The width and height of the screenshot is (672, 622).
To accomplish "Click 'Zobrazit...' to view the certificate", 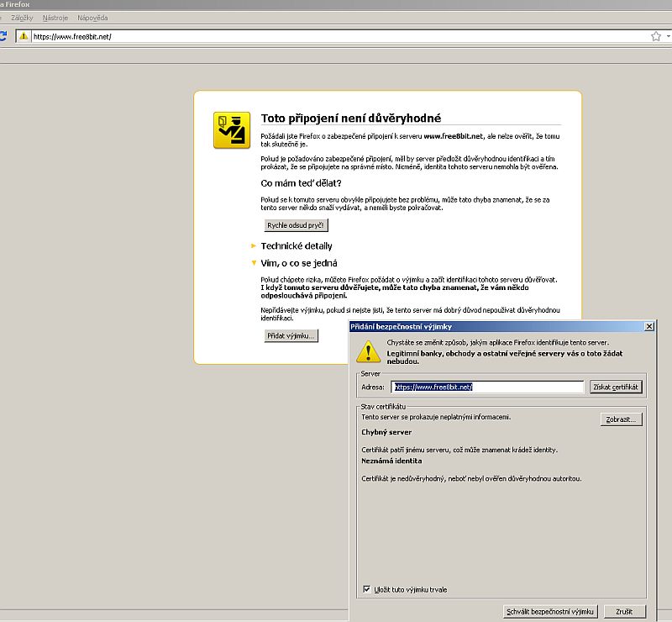I will [x=621, y=419].
